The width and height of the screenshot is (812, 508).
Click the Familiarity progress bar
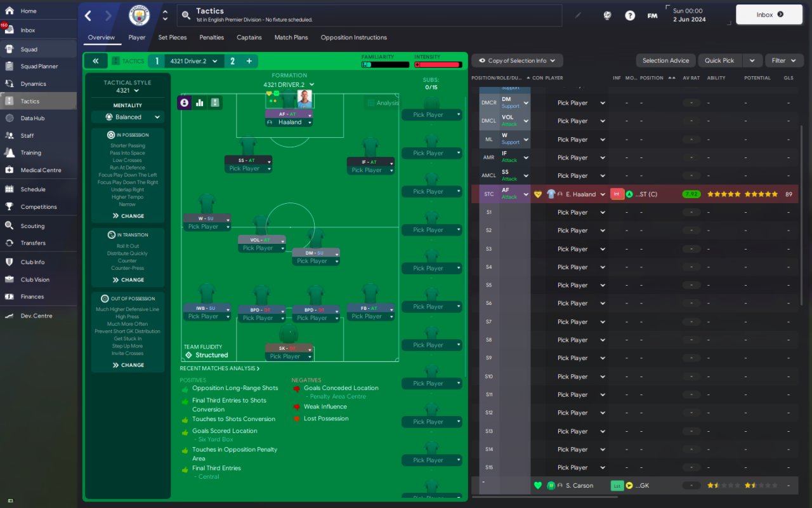tap(385, 65)
